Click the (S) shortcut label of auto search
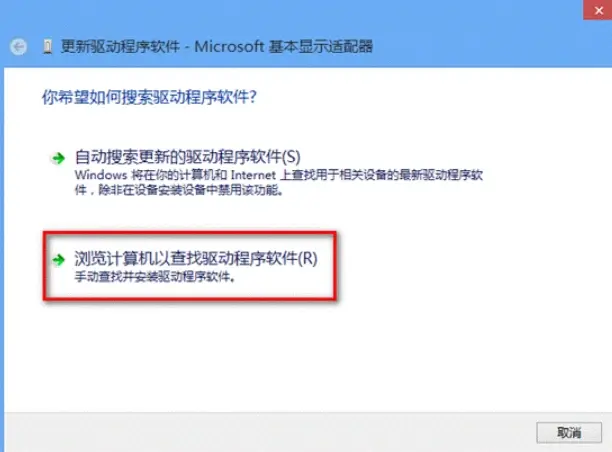This screenshot has width=612, height=452. 291,157
